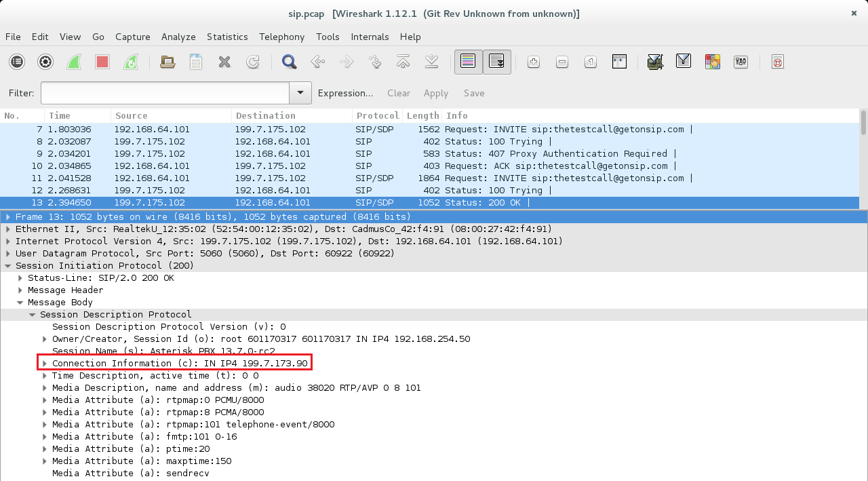The image size is (868, 481).
Task: Open the Analyze menu
Action: (178, 37)
